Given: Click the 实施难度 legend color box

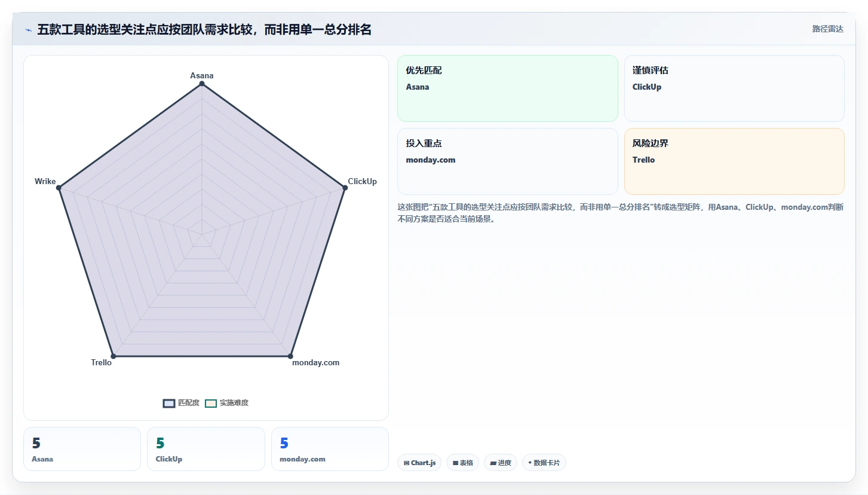Looking at the screenshot, I should coord(211,404).
